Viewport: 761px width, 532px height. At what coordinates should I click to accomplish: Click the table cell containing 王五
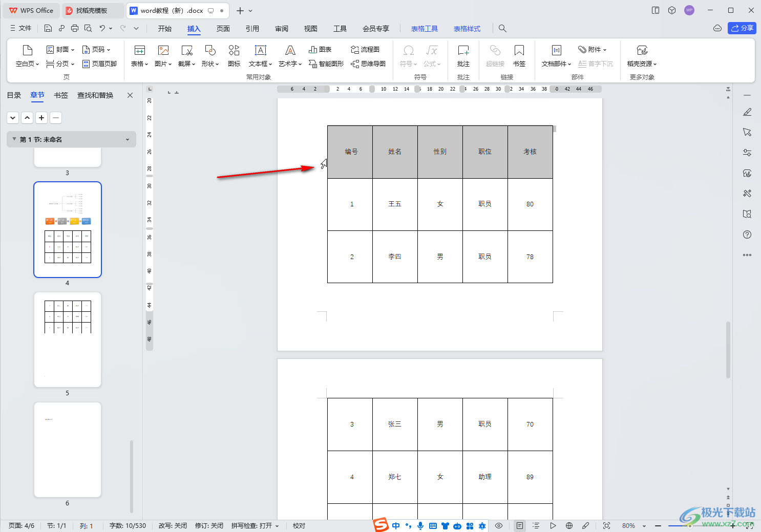point(395,204)
